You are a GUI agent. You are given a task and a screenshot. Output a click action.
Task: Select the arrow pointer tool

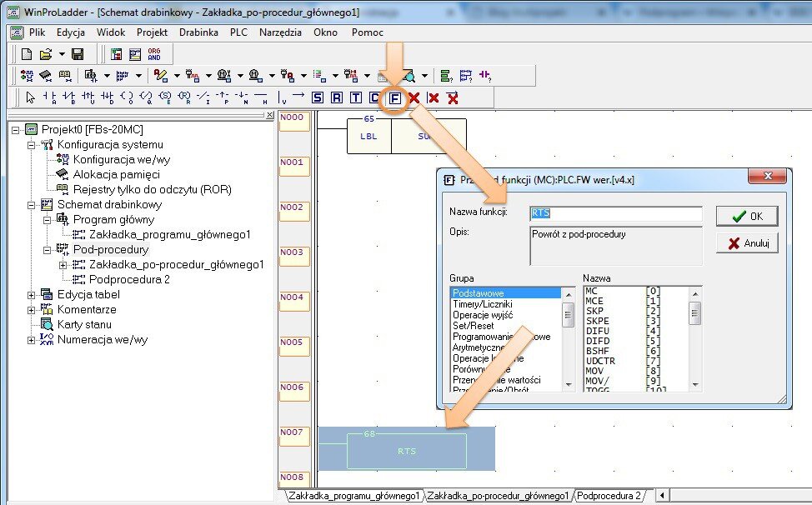click(31, 97)
